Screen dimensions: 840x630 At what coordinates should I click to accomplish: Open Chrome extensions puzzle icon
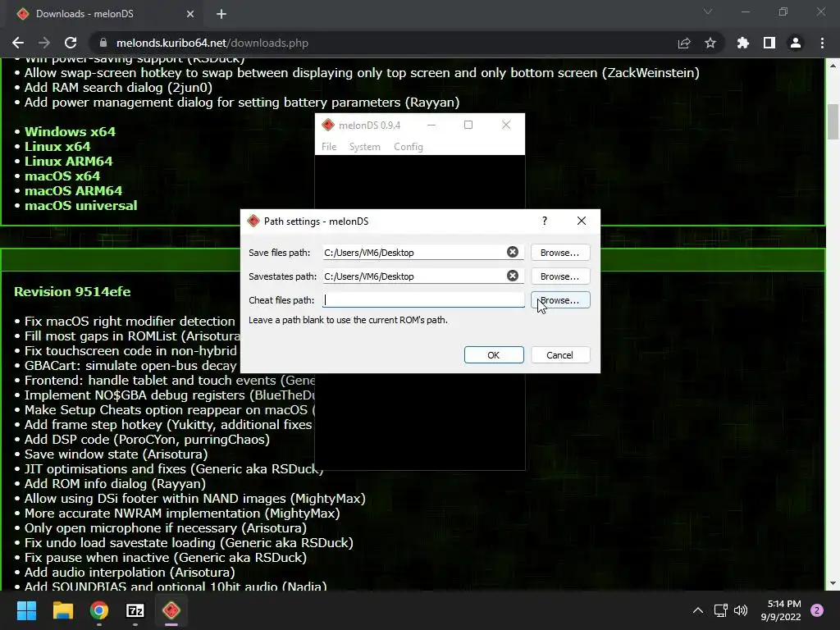[743, 43]
